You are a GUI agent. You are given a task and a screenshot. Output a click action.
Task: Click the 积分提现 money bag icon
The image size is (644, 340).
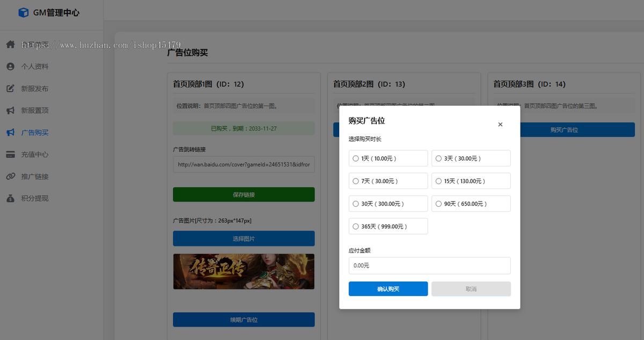(x=10, y=199)
